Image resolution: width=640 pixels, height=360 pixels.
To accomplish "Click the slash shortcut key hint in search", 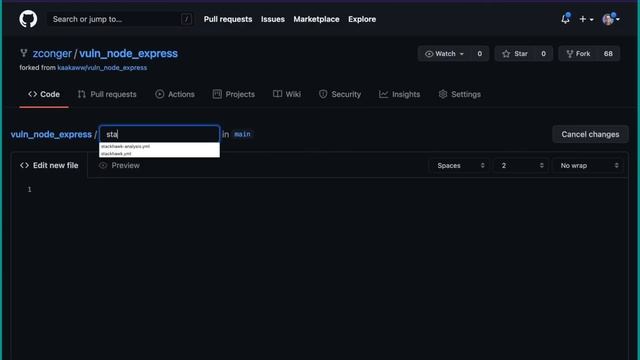I will click(x=186, y=19).
